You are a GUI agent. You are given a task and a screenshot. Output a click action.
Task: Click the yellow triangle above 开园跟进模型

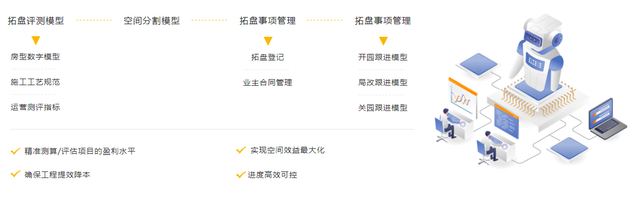(383, 41)
